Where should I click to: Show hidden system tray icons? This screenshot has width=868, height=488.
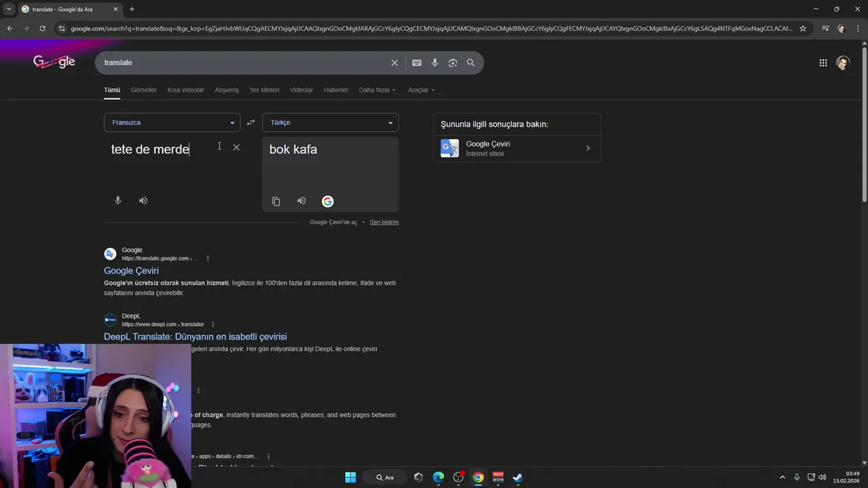click(782, 477)
